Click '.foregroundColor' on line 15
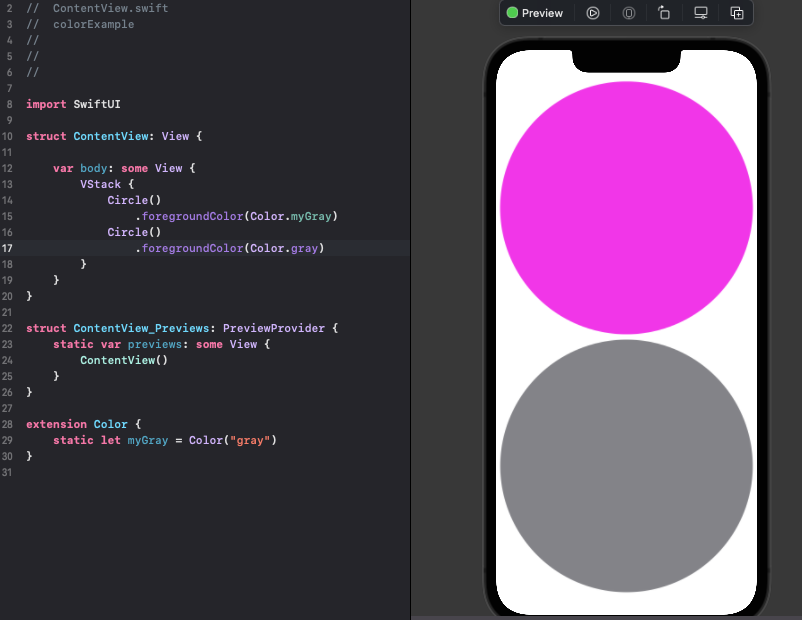Image resolution: width=802 pixels, height=620 pixels. [x=189, y=216]
